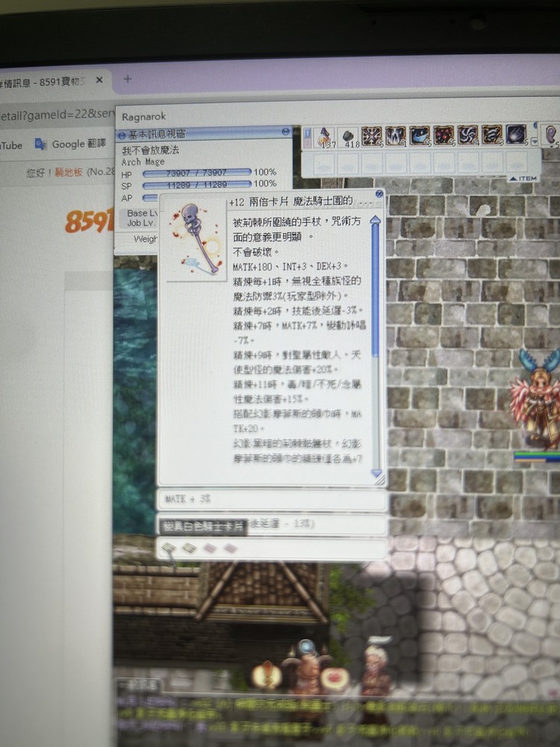Click the HP bar 73907 / 73907
The width and height of the screenshot is (560, 747).
click(x=196, y=173)
